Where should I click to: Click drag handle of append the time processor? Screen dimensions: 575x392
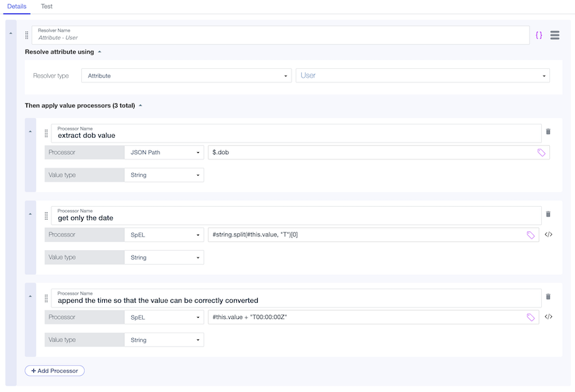tap(46, 299)
